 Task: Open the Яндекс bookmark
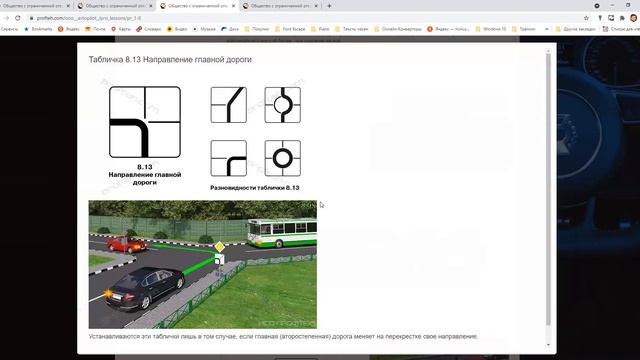tap(69, 29)
